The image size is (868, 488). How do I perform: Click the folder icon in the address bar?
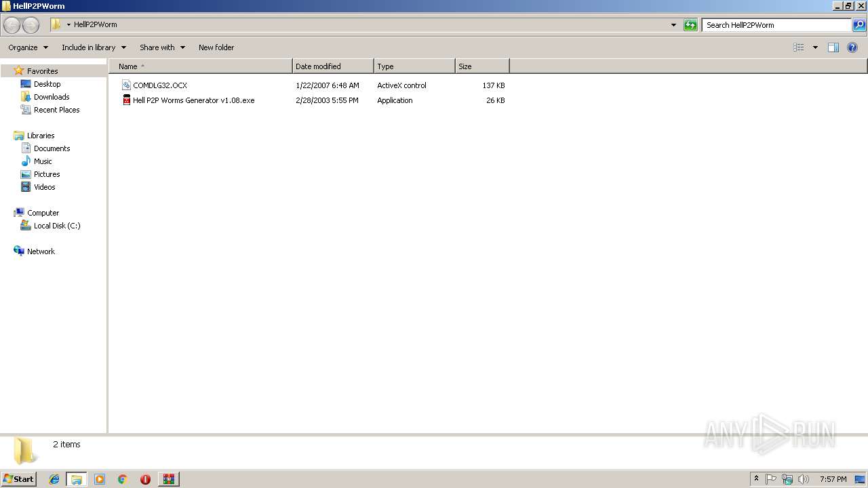56,24
